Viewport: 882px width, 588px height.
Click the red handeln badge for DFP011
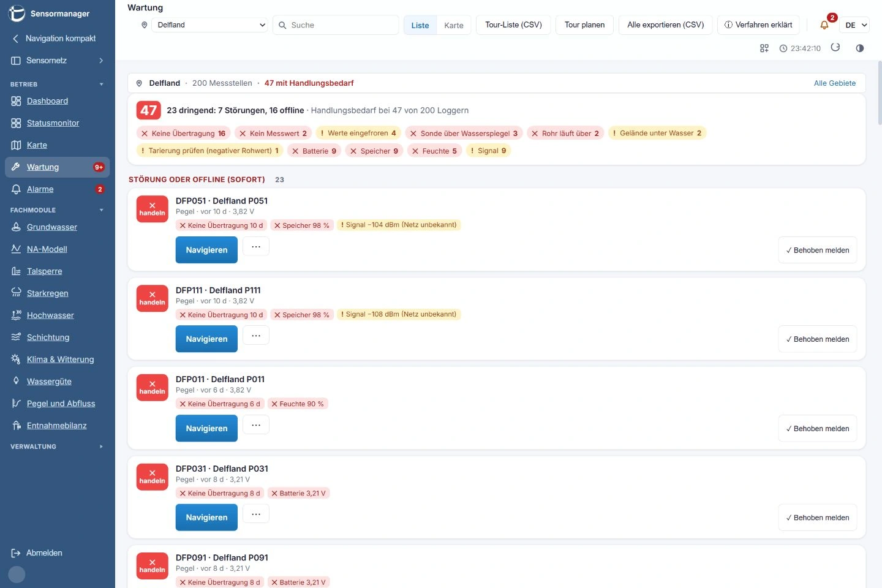tap(152, 388)
